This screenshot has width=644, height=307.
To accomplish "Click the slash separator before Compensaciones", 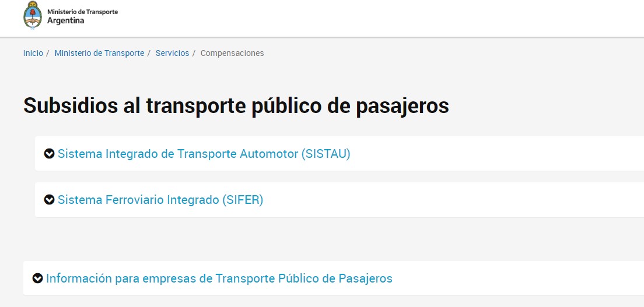I will click(194, 53).
